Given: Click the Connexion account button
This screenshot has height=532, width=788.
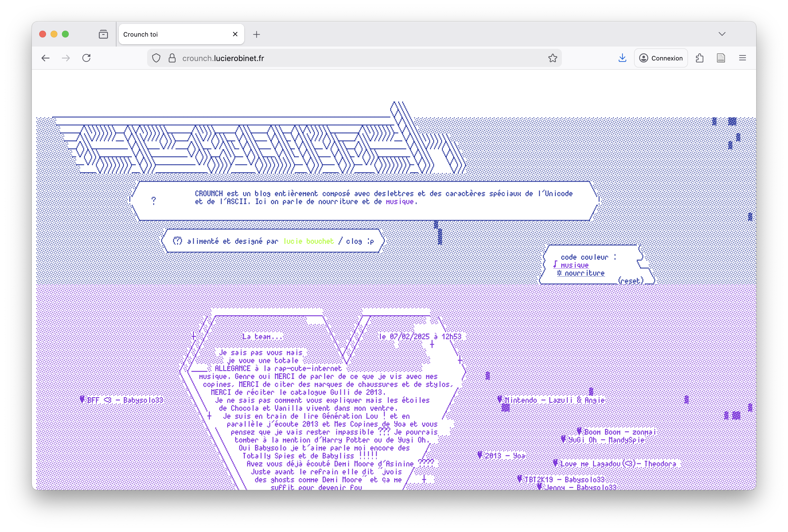Looking at the screenshot, I should [x=660, y=58].
